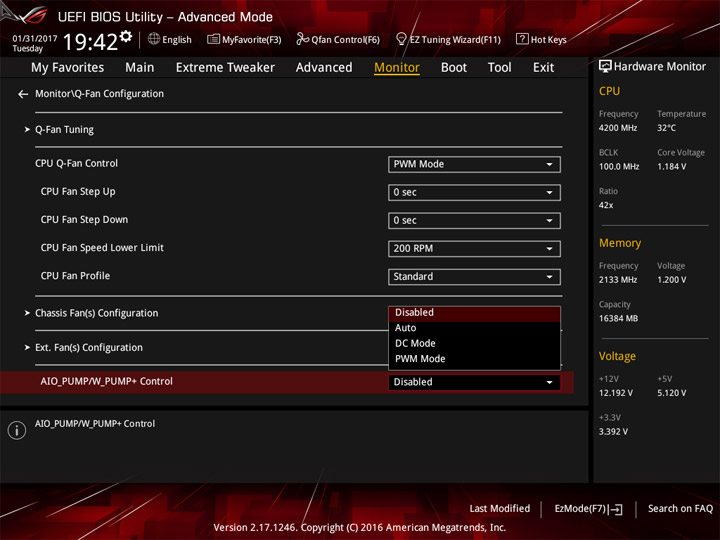720x540 pixels.
Task: Choose PWM Mode in open list
Action: pos(474,359)
